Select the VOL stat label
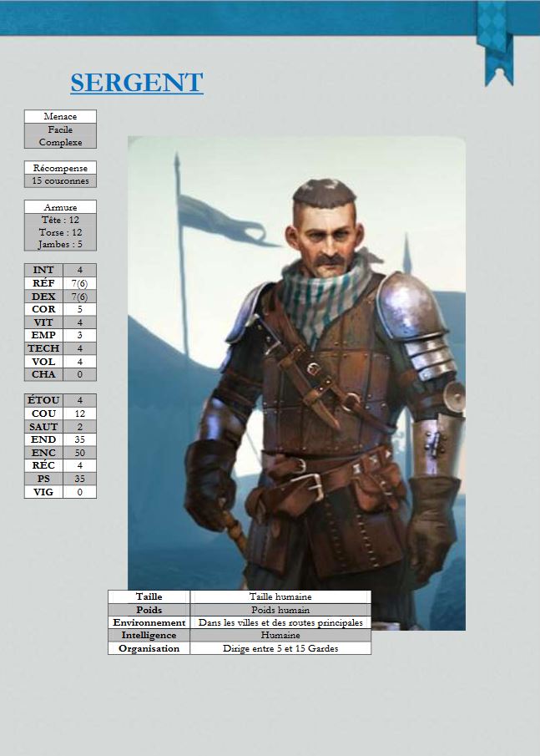The width and height of the screenshot is (540, 756). [43, 361]
